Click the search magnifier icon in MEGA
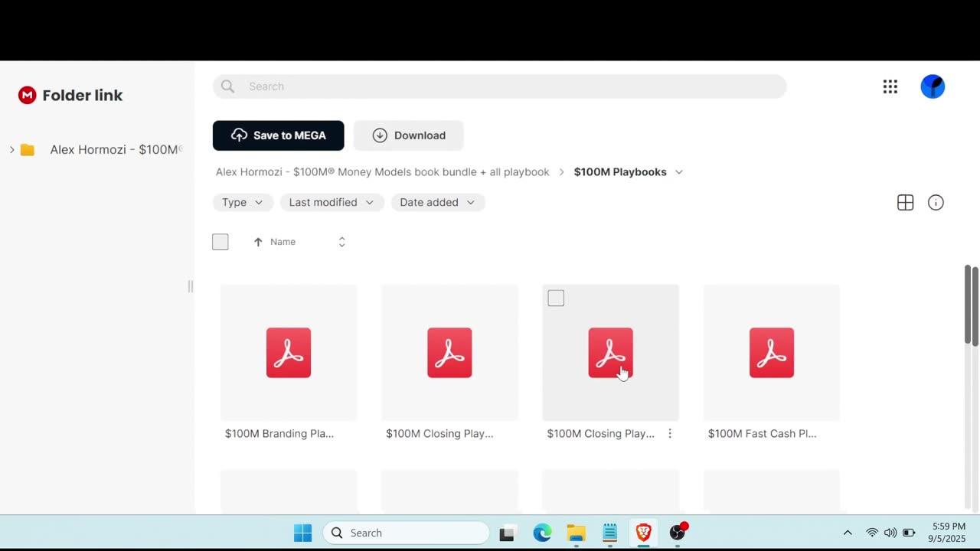 click(227, 86)
